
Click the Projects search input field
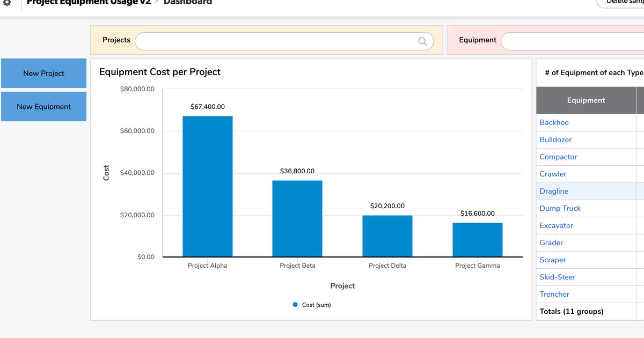click(284, 41)
